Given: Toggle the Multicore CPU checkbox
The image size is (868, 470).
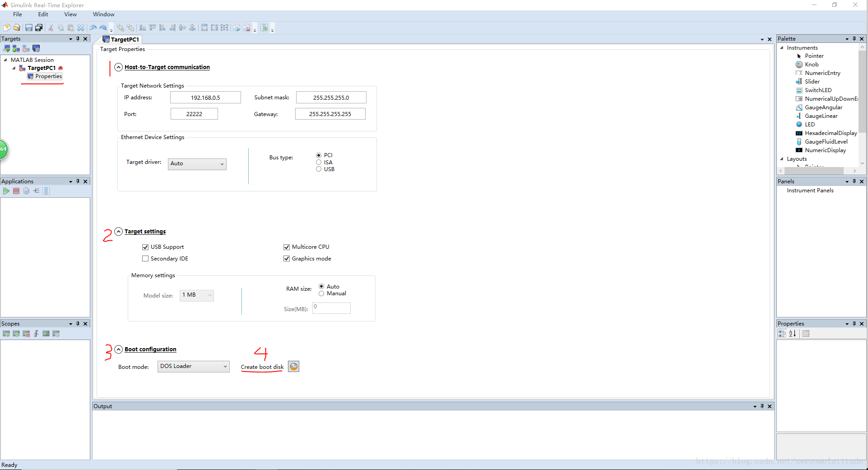Looking at the screenshot, I should pos(287,247).
